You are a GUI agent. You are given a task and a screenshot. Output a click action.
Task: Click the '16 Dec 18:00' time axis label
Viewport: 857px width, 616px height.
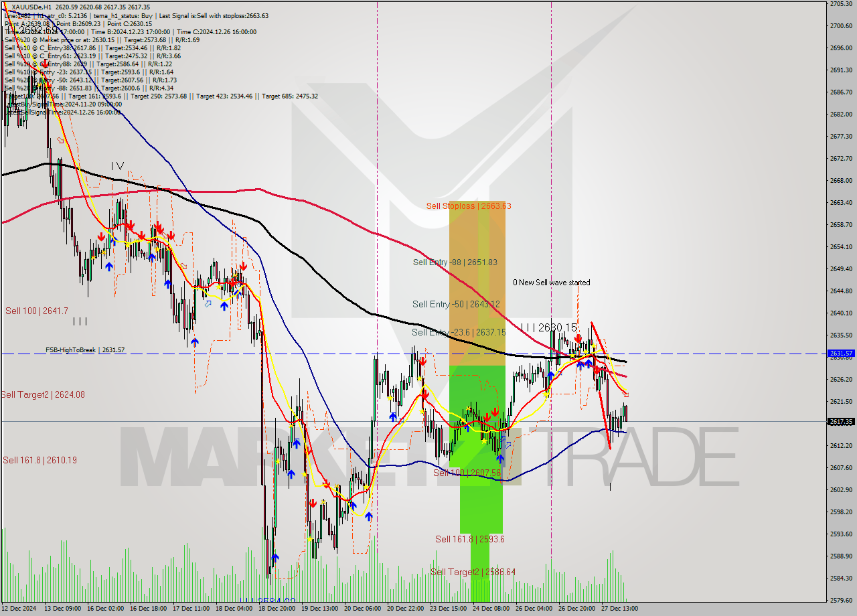(148, 609)
